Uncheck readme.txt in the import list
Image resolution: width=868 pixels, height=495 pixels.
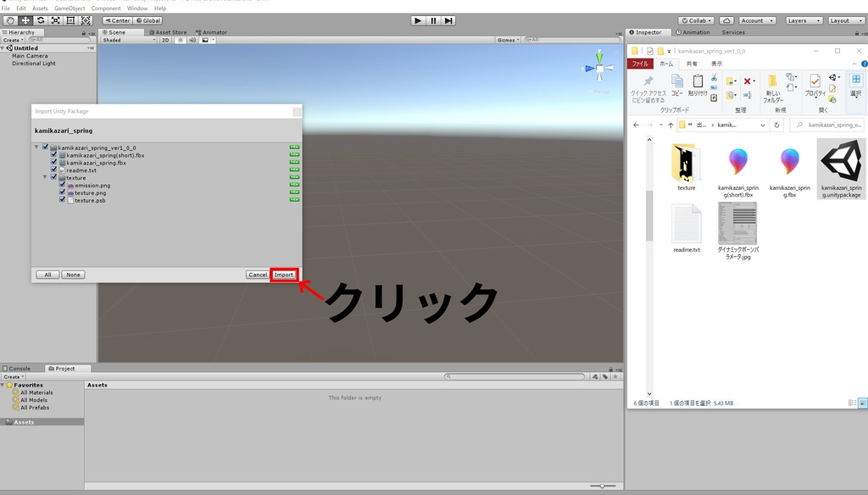[x=53, y=170]
